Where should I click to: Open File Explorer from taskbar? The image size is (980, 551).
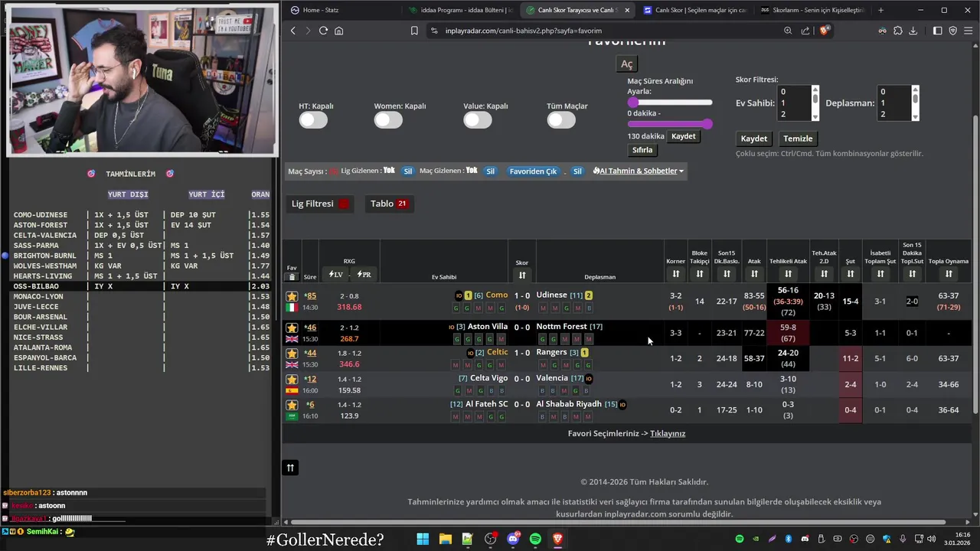[445, 540]
